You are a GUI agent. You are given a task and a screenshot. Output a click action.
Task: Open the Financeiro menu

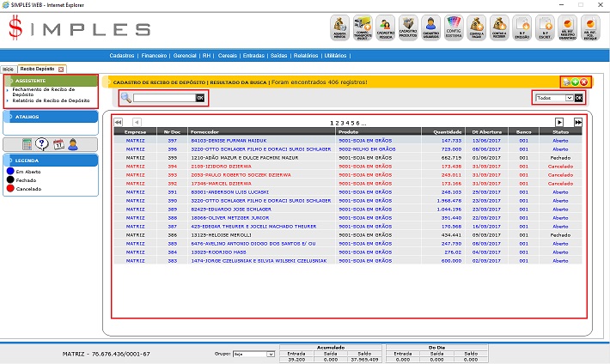[x=155, y=55]
